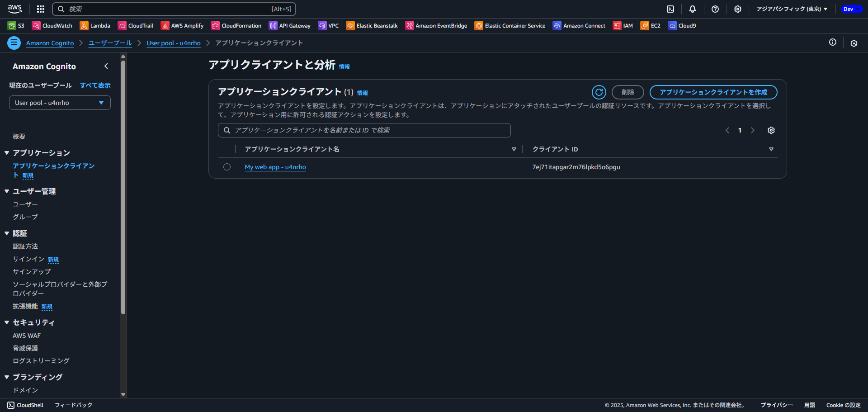Open 情報 link beside page title
This screenshot has height=412, width=868.
click(344, 66)
